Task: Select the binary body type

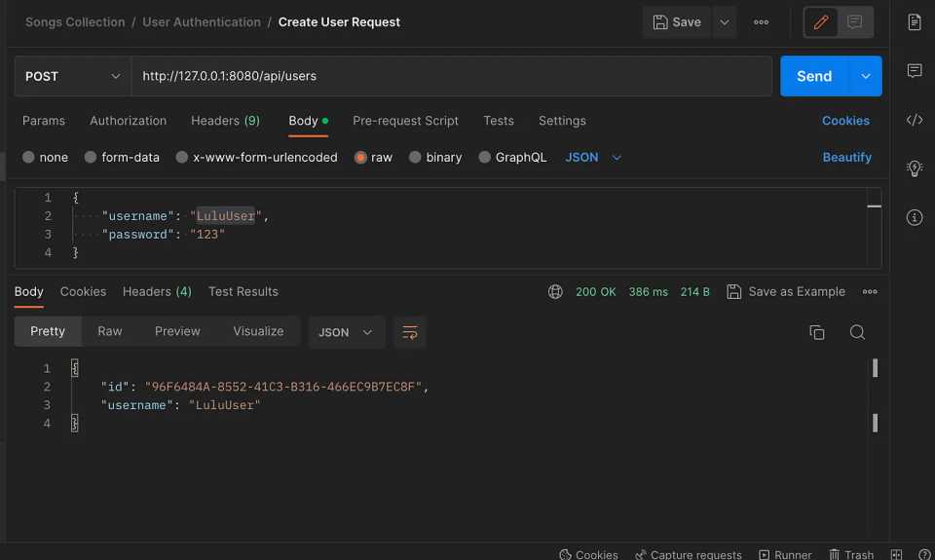Action: (x=435, y=158)
